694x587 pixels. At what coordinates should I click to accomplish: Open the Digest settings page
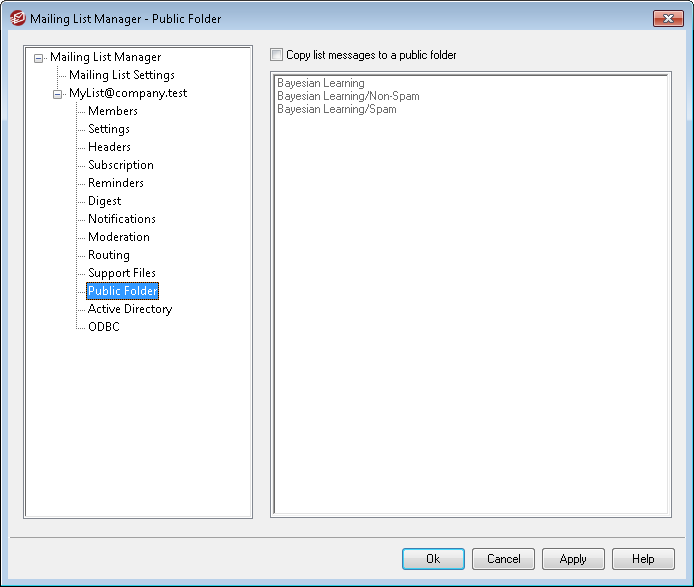(x=104, y=201)
